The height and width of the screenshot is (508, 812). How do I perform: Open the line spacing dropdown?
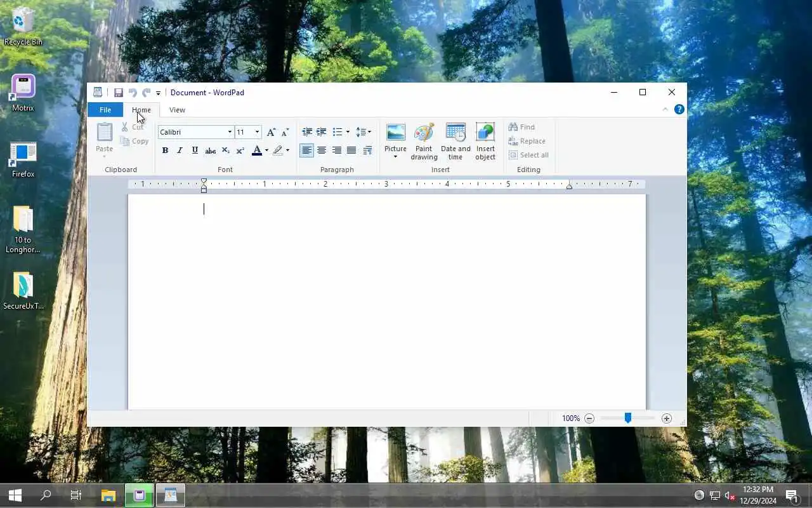363,132
